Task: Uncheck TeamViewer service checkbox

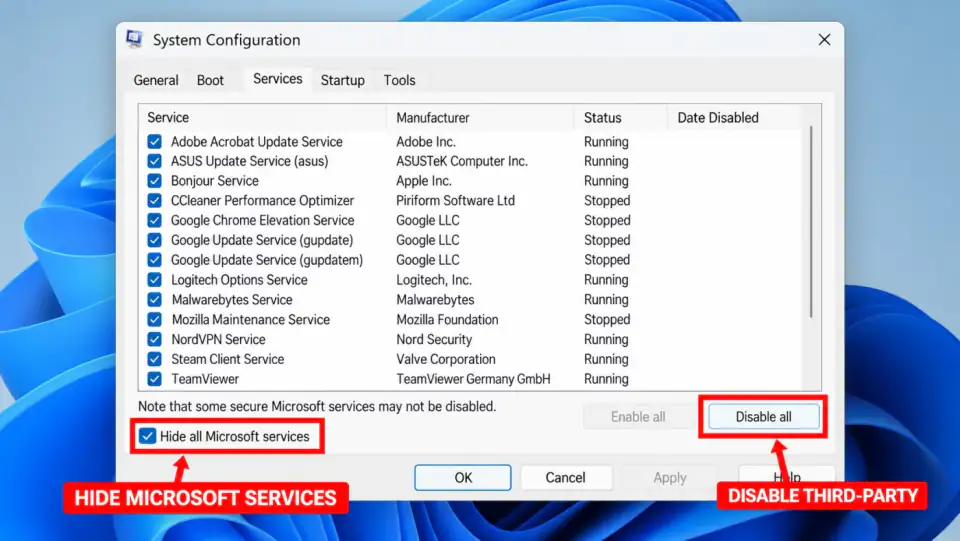Action: (154, 379)
